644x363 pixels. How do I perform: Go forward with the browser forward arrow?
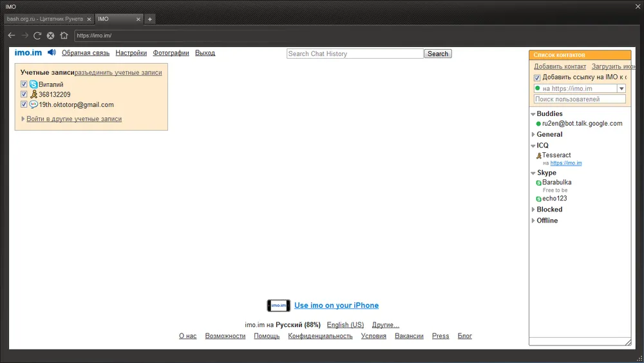[24, 35]
